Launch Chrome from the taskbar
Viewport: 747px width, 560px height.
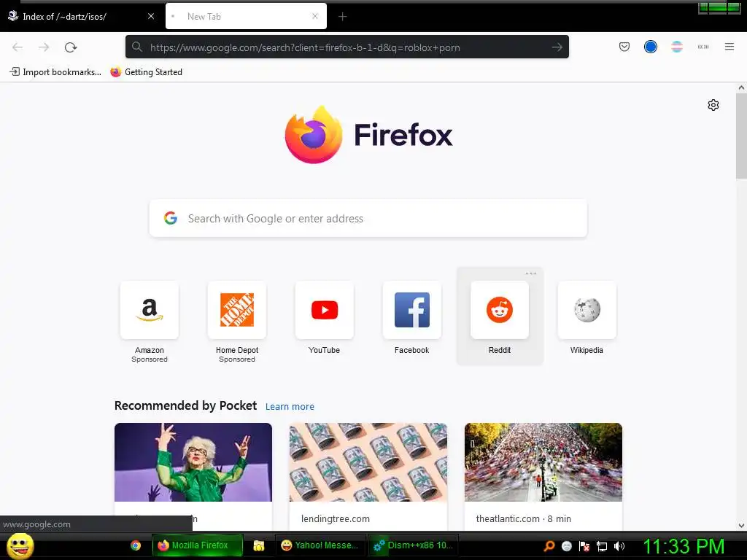tap(136, 545)
